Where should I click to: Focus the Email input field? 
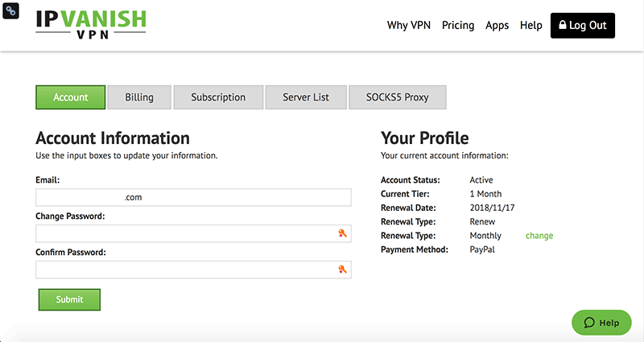pos(193,197)
